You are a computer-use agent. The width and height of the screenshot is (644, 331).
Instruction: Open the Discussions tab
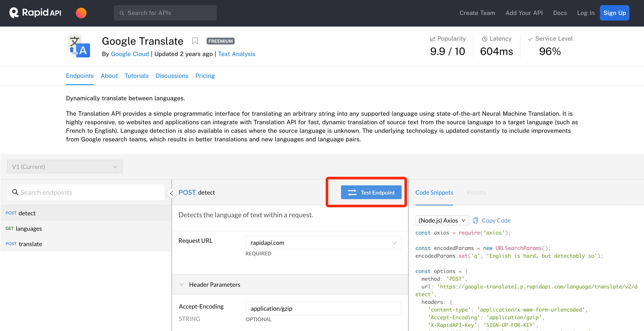pyautogui.click(x=172, y=76)
